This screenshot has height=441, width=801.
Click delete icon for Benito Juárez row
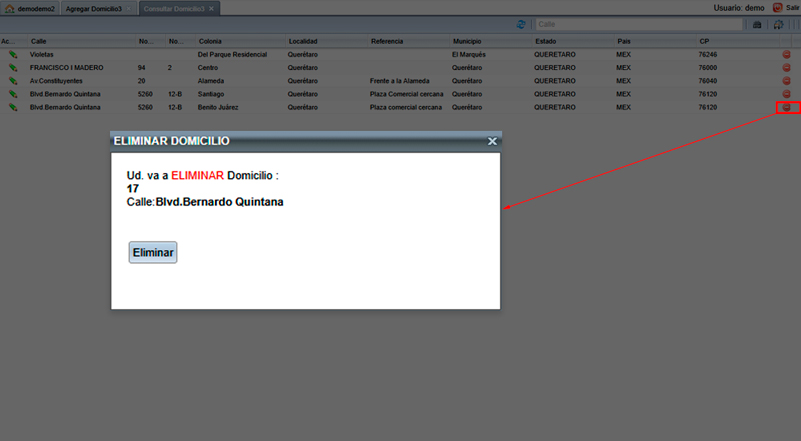point(786,106)
